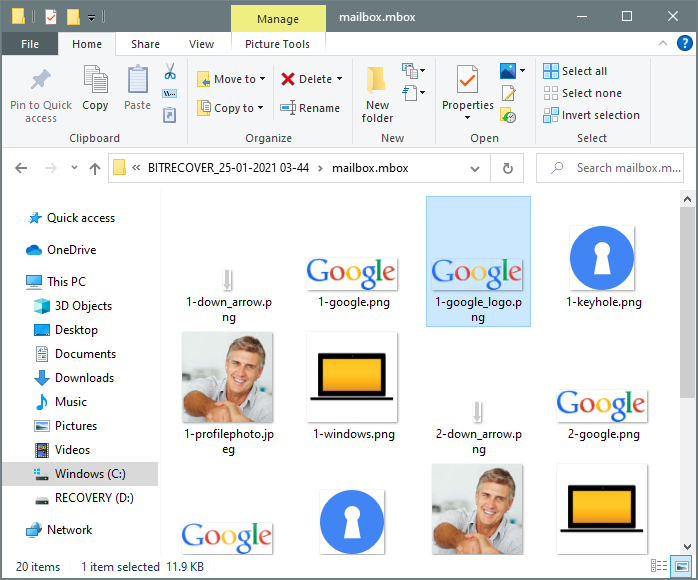
Task: Click the History icon in Open group
Action: (x=508, y=115)
